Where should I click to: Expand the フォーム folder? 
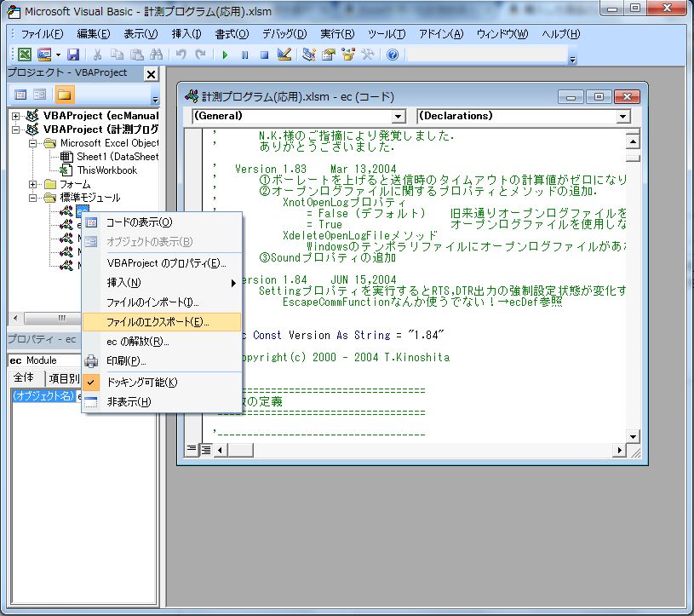tap(32, 184)
